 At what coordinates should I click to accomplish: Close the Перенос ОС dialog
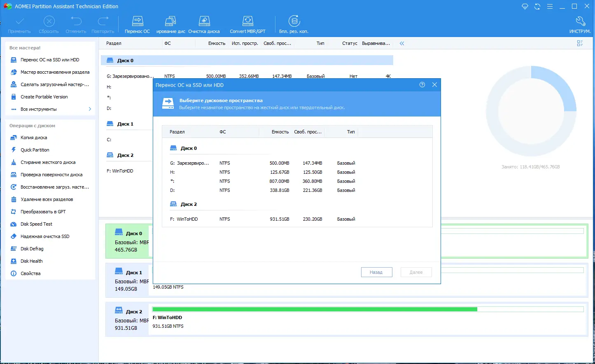tap(434, 85)
